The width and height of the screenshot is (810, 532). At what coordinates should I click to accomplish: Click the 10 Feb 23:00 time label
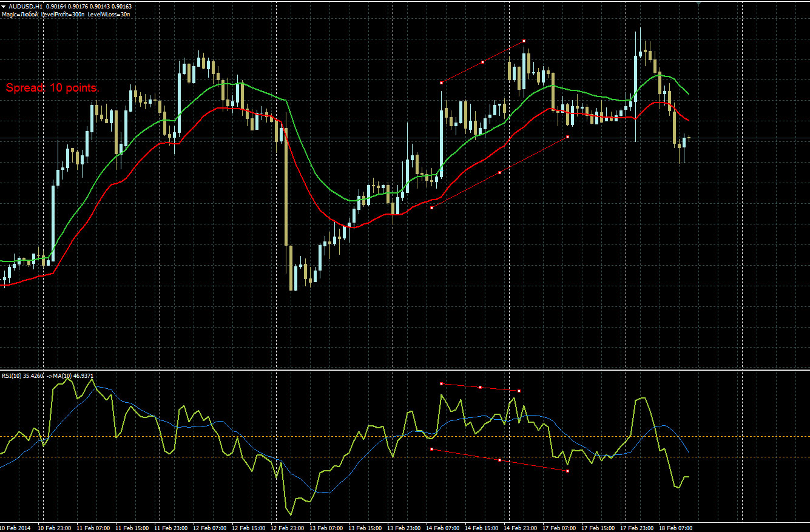pos(53,528)
